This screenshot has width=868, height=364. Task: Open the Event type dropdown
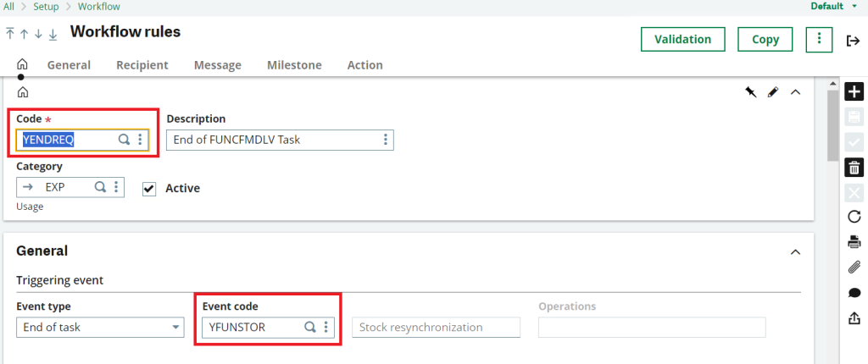[x=100, y=327]
